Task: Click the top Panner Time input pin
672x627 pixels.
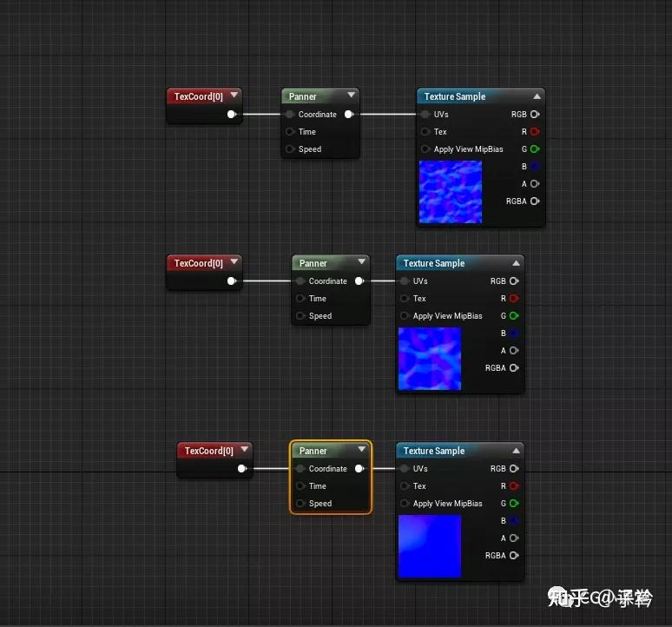Action: point(290,132)
